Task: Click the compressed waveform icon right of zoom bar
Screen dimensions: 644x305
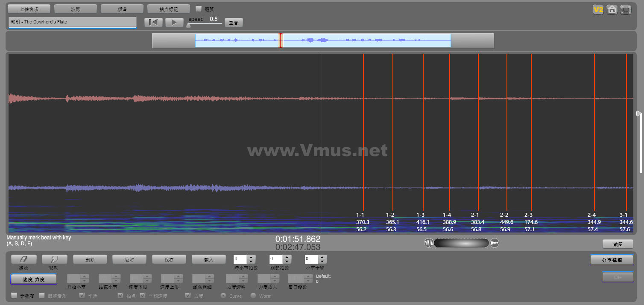Action: pyautogui.click(x=495, y=243)
